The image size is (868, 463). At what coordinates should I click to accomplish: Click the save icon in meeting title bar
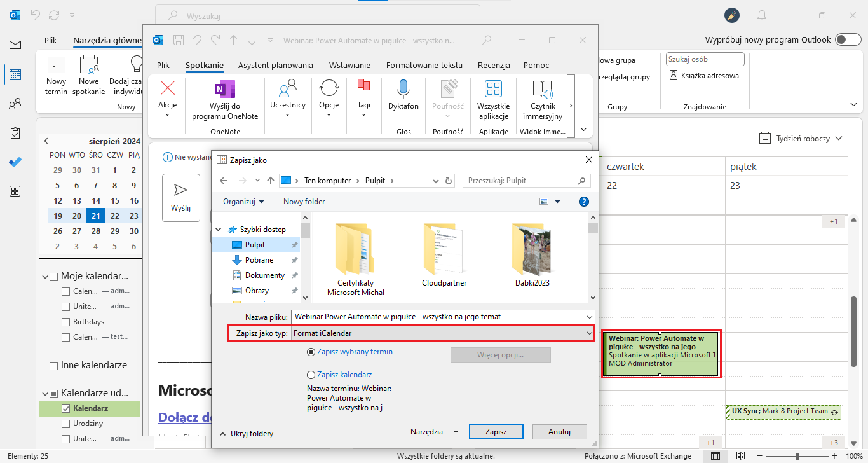click(179, 40)
